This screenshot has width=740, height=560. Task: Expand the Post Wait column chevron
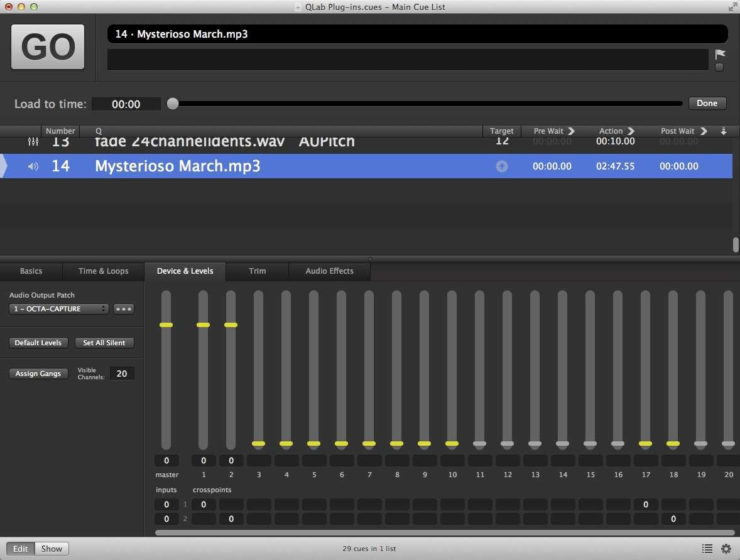click(x=704, y=131)
